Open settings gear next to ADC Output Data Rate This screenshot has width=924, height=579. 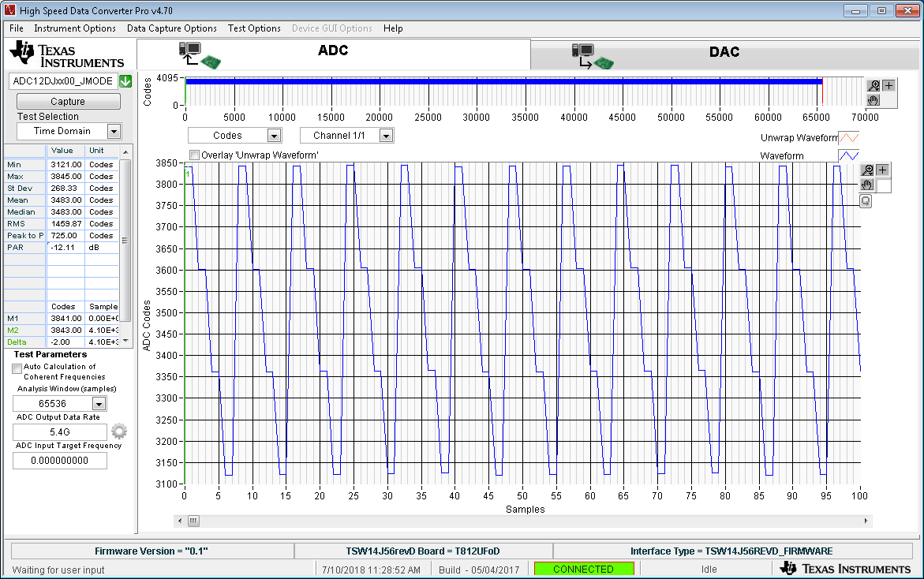119,431
